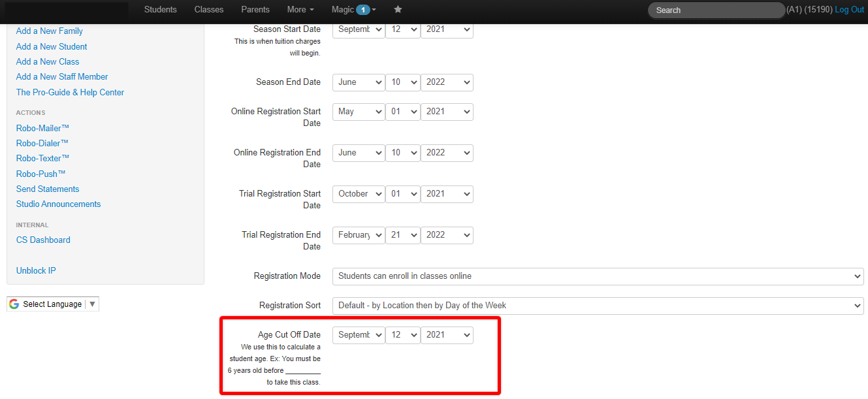
Task: Open the Select Language dropdown
Action: pyautogui.click(x=53, y=304)
